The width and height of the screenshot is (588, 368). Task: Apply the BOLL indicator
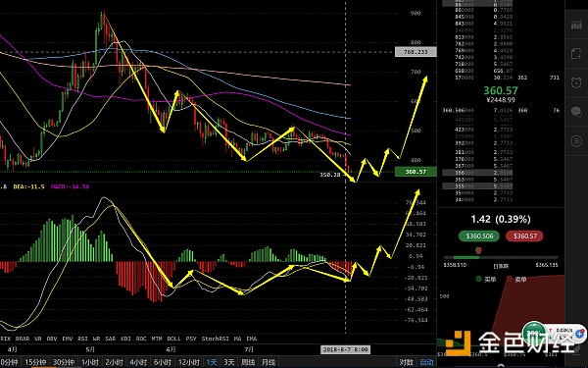tap(173, 339)
